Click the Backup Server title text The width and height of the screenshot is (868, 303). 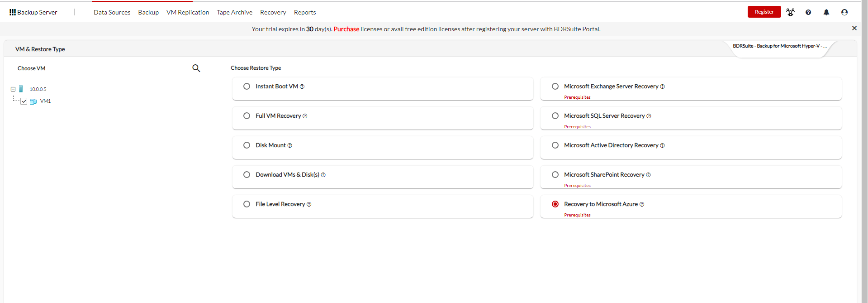tap(37, 12)
